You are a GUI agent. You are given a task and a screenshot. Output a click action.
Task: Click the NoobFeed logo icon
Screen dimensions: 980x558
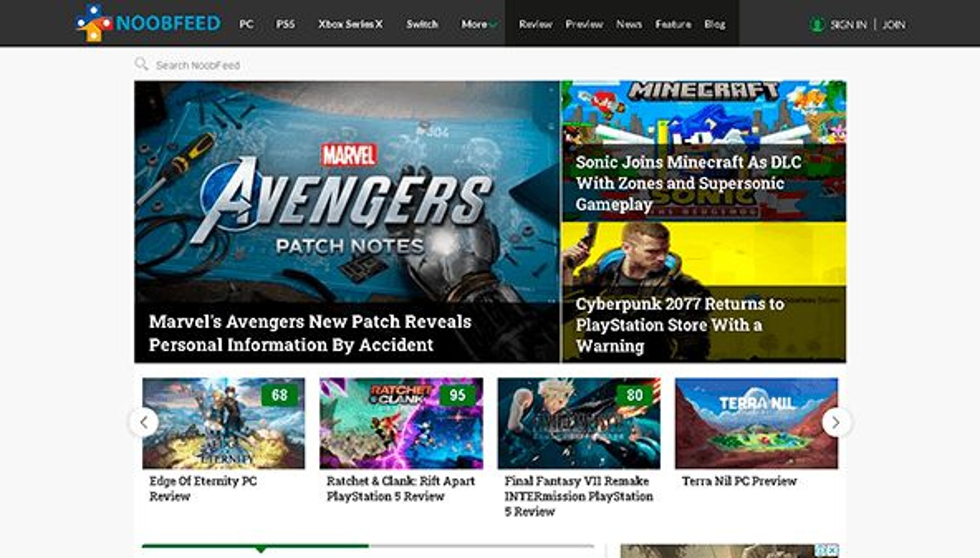point(93,24)
